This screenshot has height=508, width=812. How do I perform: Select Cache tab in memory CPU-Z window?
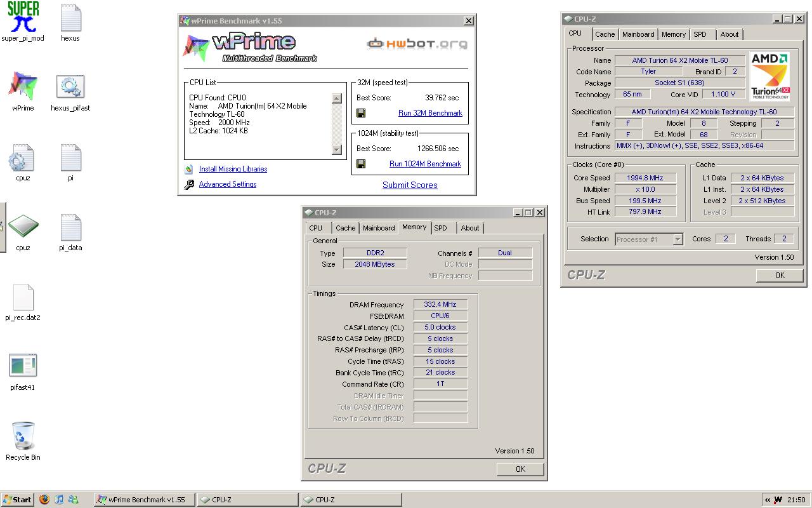(346, 228)
